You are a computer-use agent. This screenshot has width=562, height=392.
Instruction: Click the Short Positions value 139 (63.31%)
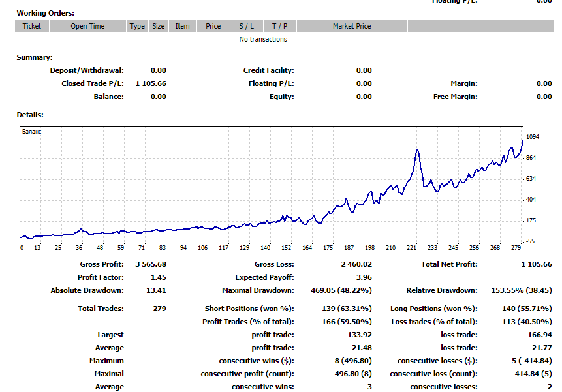pos(347,309)
